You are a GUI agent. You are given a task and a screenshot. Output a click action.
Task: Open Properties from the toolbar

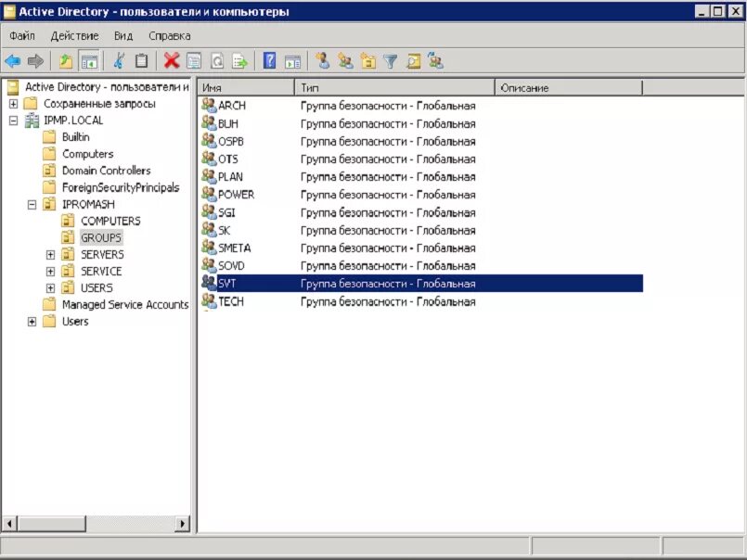pyautogui.click(x=194, y=61)
